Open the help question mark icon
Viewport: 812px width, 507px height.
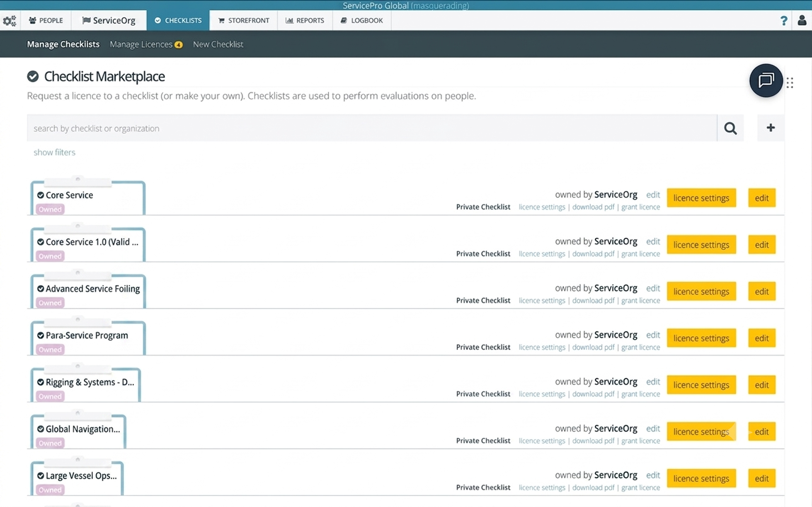pos(783,20)
